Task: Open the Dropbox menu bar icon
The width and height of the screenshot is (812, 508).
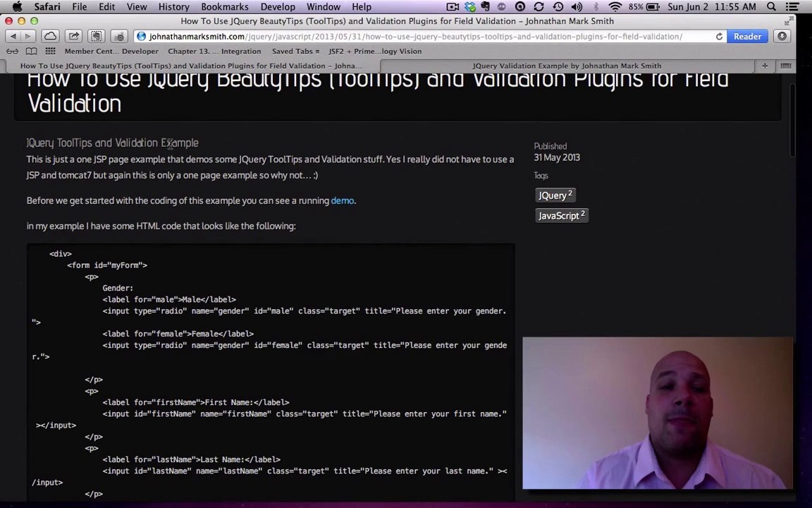Action: (x=469, y=7)
